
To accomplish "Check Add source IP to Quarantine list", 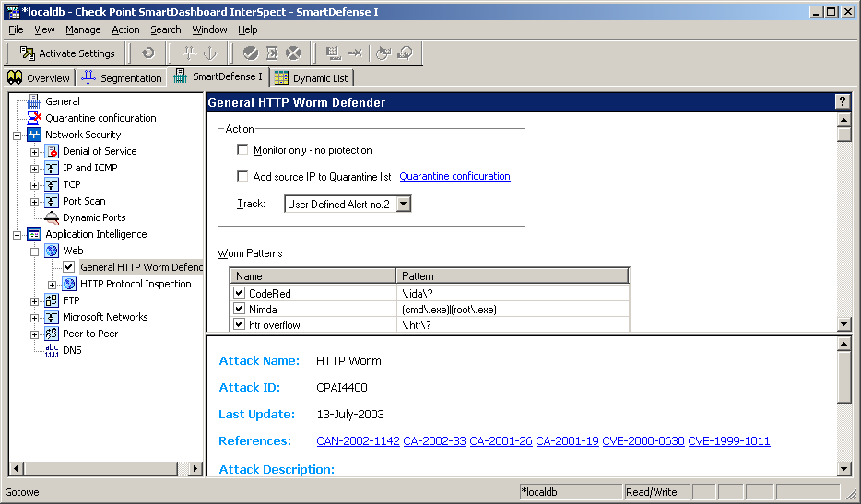I will coord(242,176).
